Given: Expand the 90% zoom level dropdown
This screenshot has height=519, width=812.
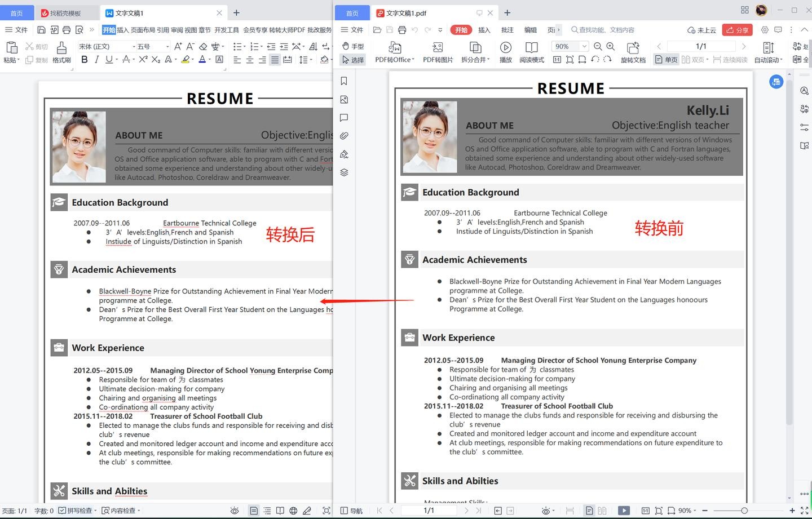Looking at the screenshot, I should tap(584, 46).
